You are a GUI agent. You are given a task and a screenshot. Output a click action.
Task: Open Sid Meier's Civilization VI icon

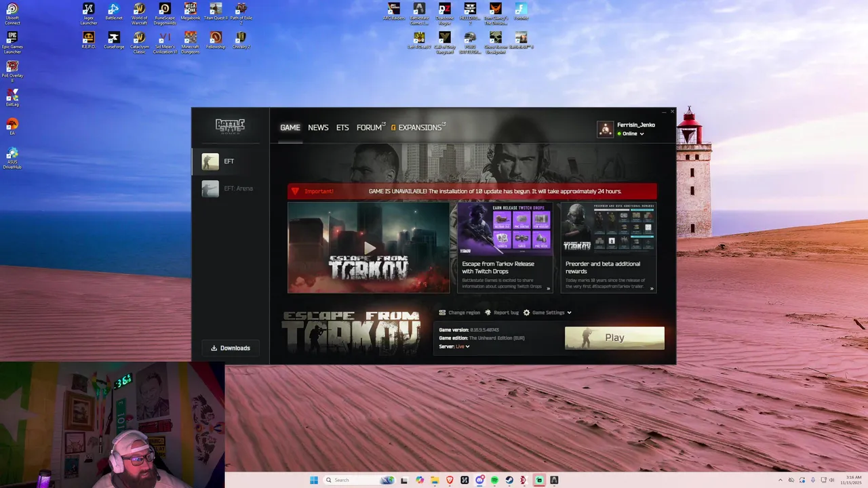click(165, 42)
